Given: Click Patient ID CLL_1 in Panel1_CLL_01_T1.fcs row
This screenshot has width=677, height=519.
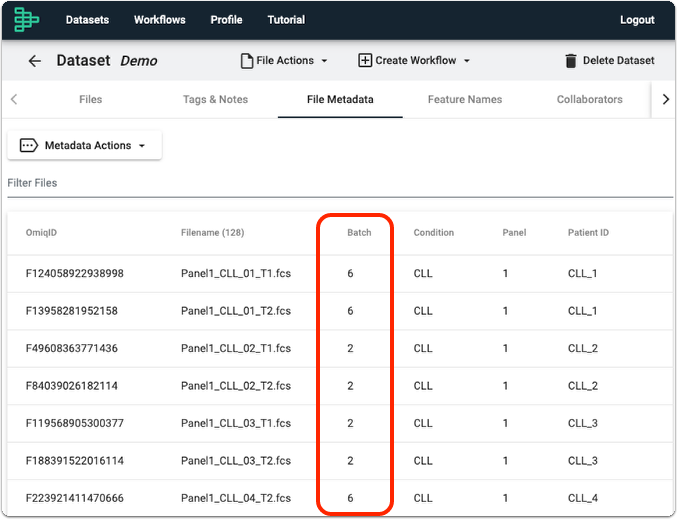Looking at the screenshot, I should 582,273.
